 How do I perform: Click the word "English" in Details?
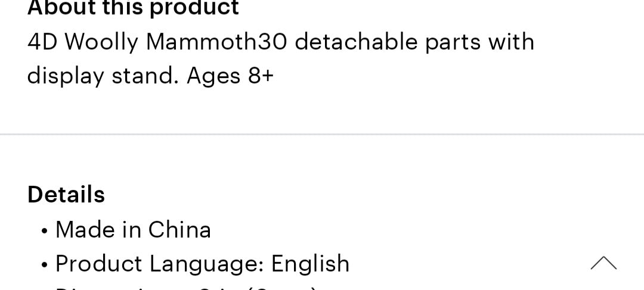coord(310,264)
